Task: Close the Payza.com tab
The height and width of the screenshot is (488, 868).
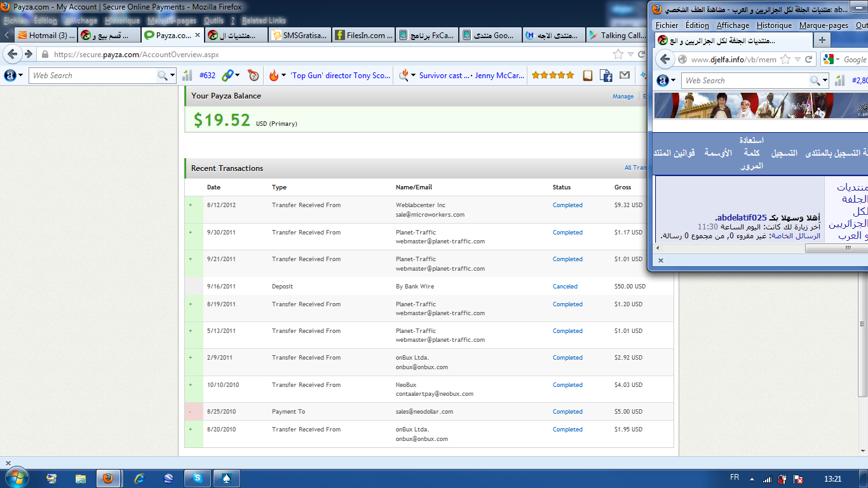Action: tap(198, 36)
